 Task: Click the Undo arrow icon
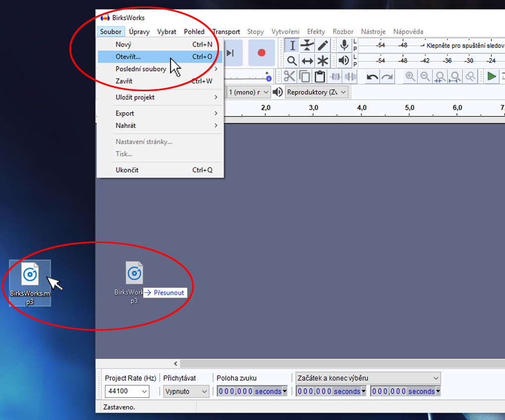click(x=372, y=77)
